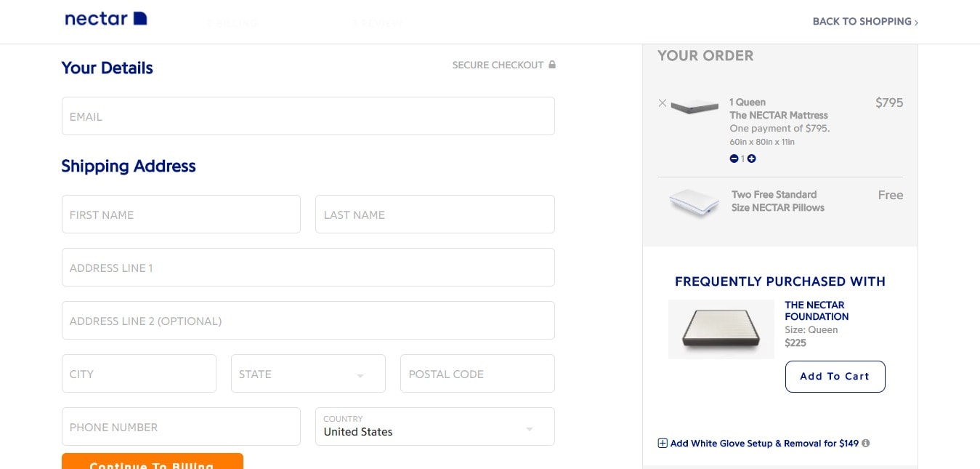Toggle the White Glove Setup plus box
Image resolution: width=980 pixels, height=469 pixels.
click(663, 443)
